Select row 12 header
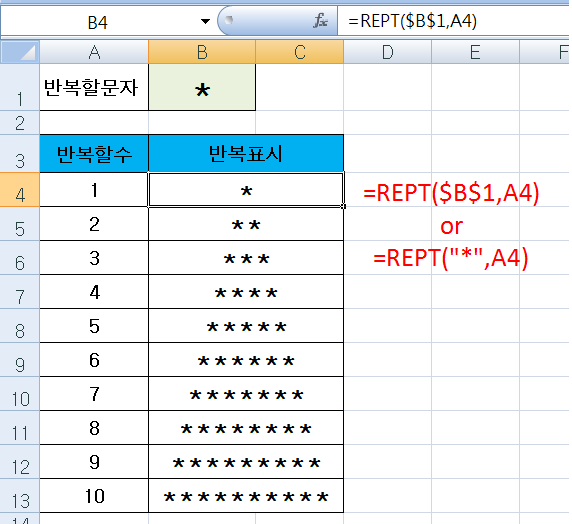 pos(20,461)
